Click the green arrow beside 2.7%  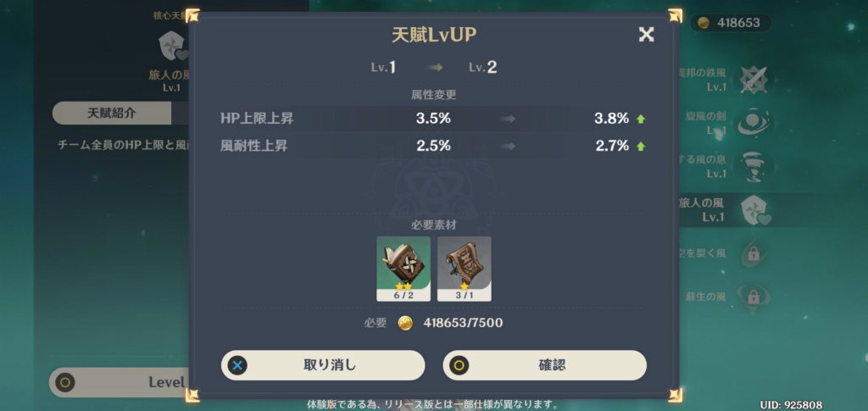[x=641, y=146]
